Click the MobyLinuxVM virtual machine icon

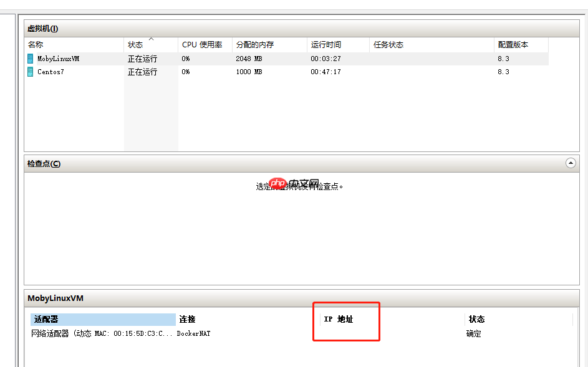pos(29,57)
